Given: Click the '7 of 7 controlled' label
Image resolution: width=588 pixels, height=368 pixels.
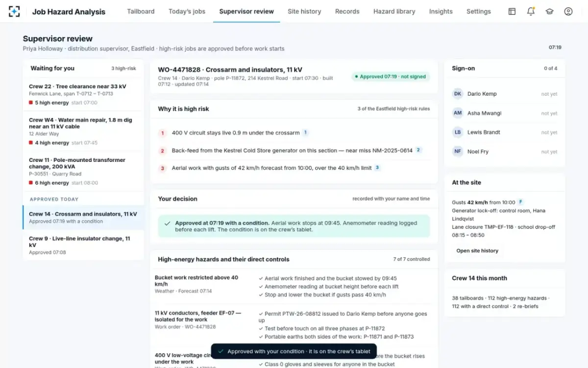Looking at the screenshot, I should 412,259.
